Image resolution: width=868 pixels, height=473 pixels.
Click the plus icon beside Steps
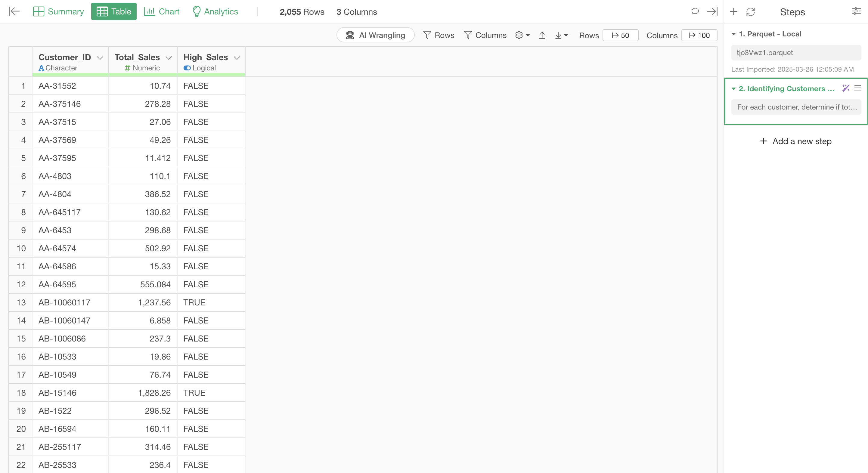[x=733, y=12]
